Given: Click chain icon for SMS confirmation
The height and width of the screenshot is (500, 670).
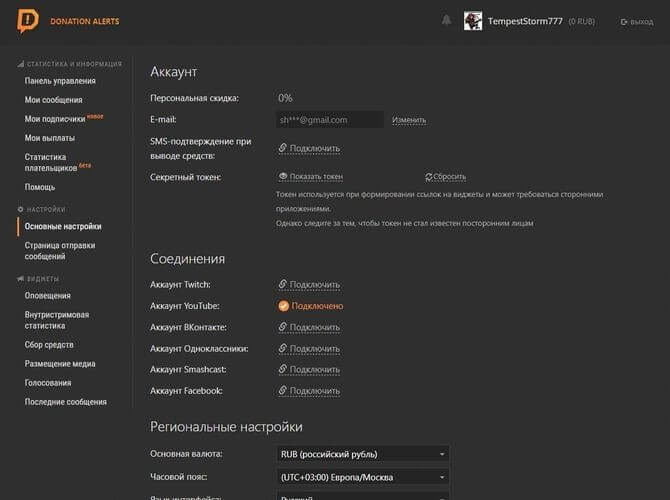Looking at the screenshot, I should (x=282, y=148).
